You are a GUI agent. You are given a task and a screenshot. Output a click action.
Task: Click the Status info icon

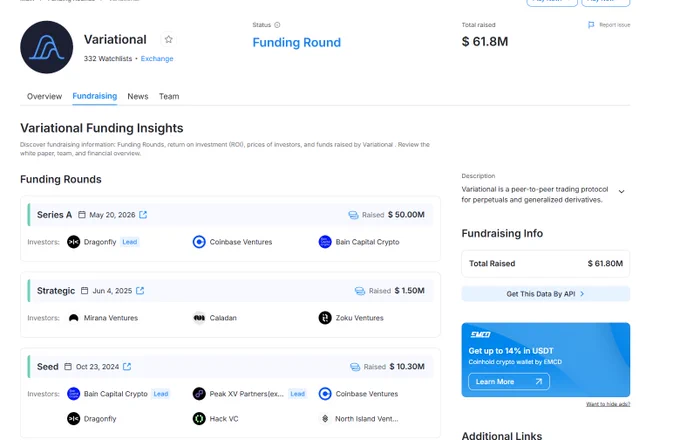click(x=277, y=25)
